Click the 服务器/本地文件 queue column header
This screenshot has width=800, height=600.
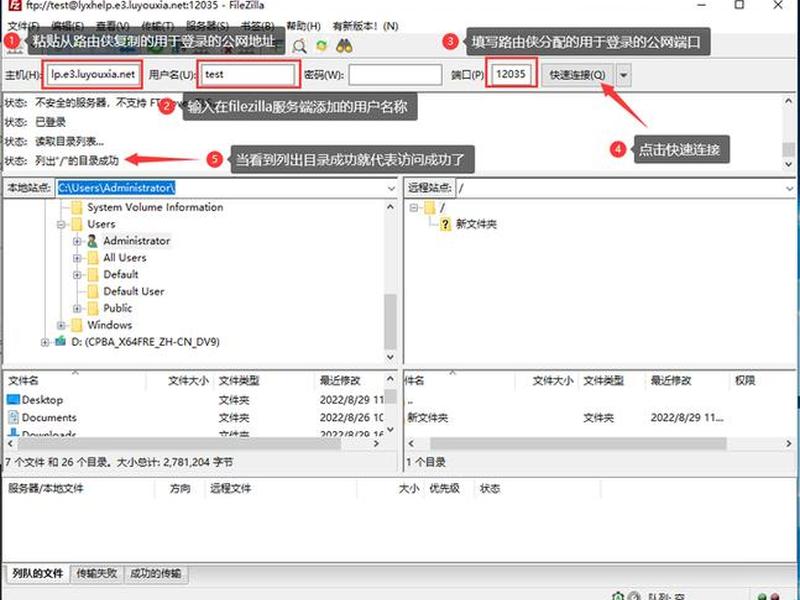[79, 489]
